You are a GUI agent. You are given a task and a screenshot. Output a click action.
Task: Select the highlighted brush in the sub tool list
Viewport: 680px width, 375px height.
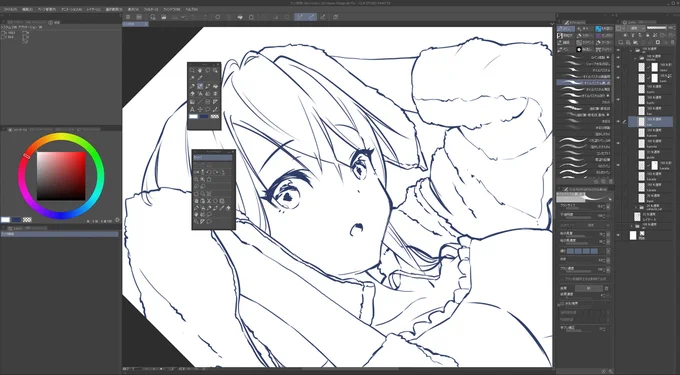point(584,82)
